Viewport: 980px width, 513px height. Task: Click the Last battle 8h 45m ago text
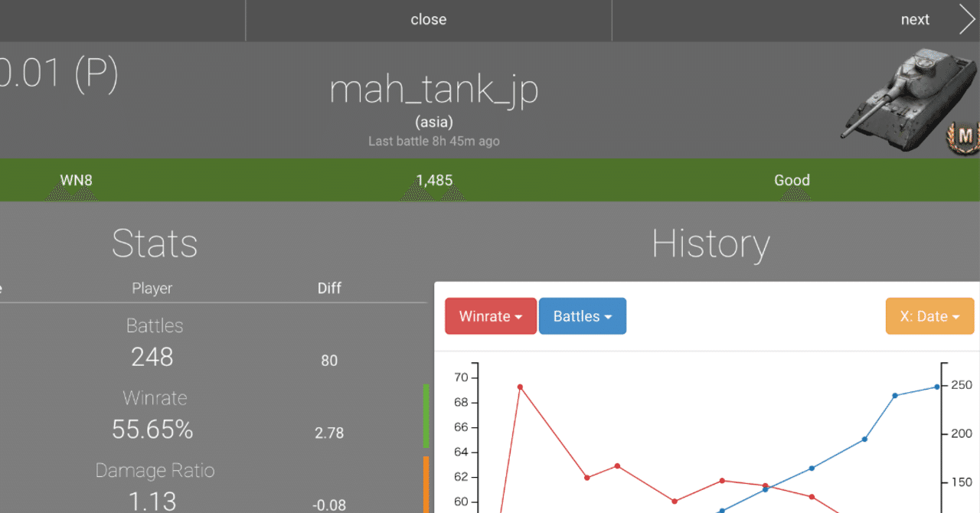434,141
